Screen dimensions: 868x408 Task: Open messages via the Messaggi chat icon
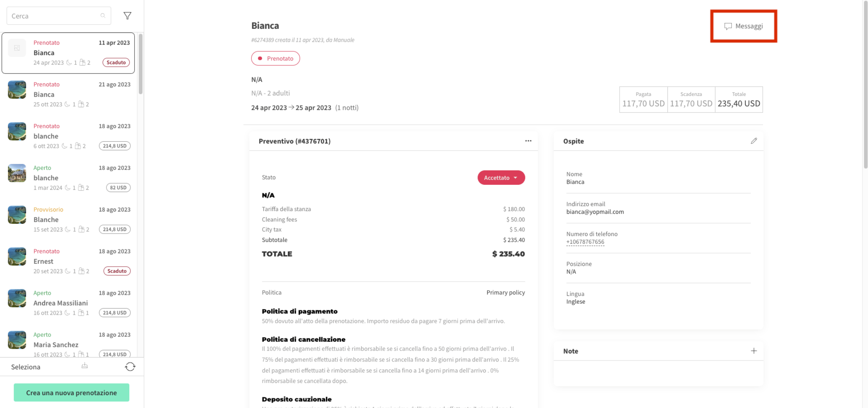(727, 26)
